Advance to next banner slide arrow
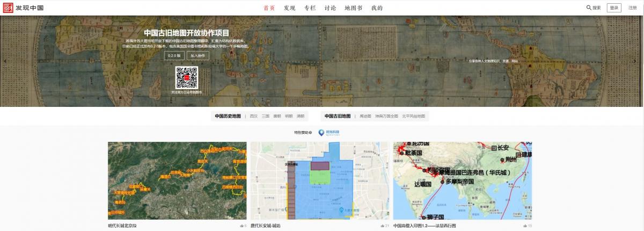This screenshot has width=644, height=231. pyautogui.click(x=639, y=61)
